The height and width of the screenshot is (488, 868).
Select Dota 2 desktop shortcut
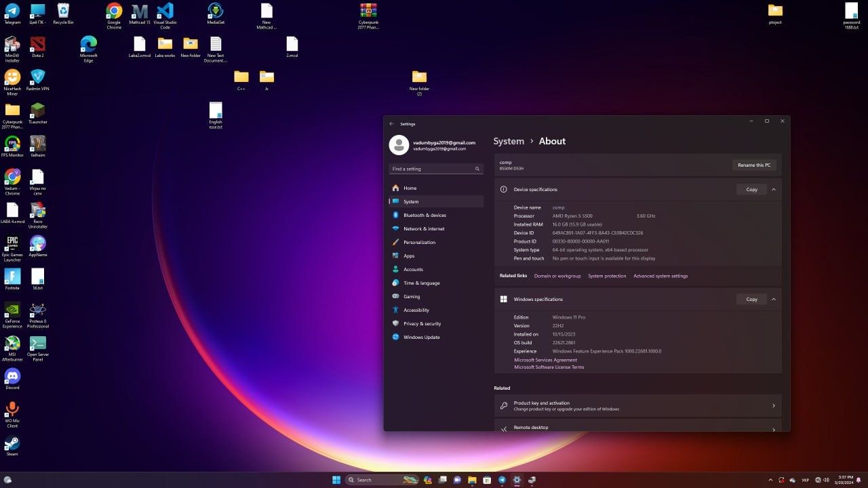point(38,47)
